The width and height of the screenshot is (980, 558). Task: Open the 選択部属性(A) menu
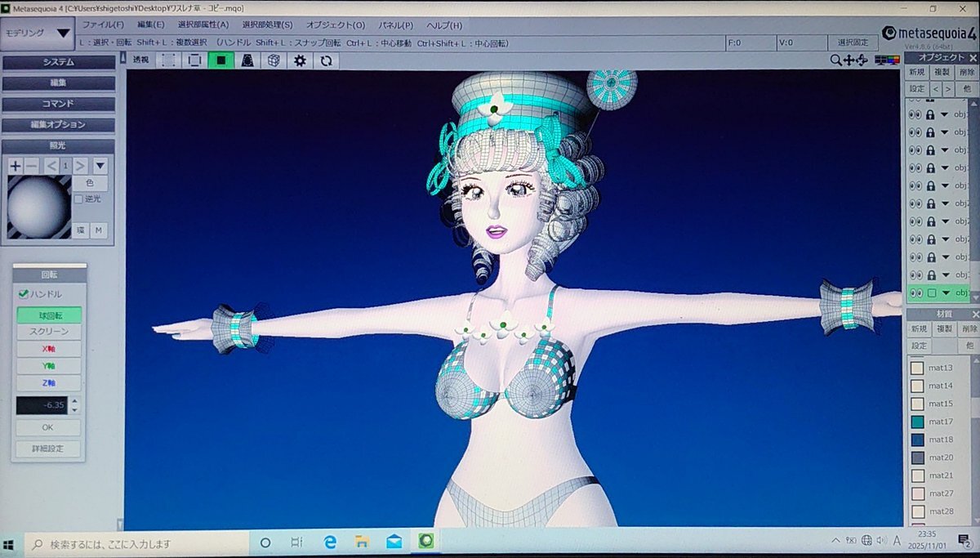[x=203, y=25]
